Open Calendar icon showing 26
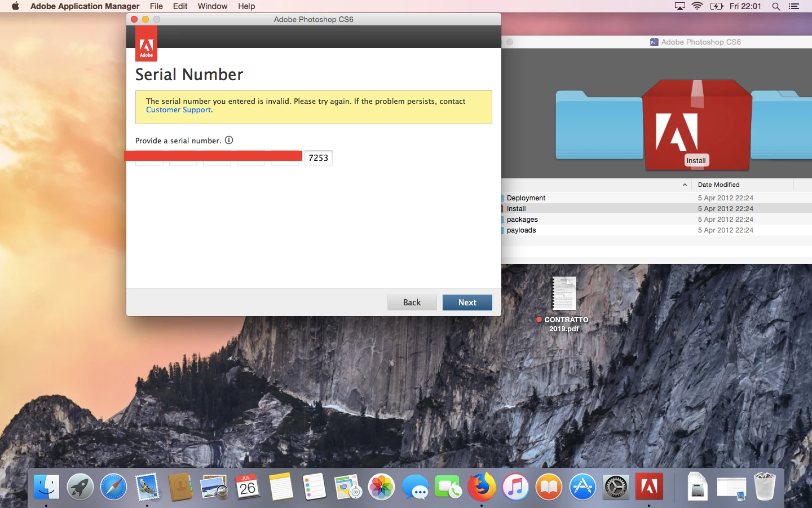 (248, 487)
